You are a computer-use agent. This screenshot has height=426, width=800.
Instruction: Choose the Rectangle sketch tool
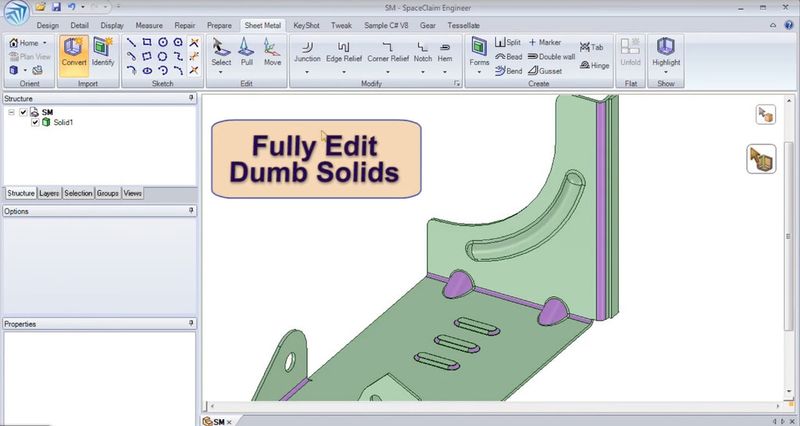[x=147, y=42]
